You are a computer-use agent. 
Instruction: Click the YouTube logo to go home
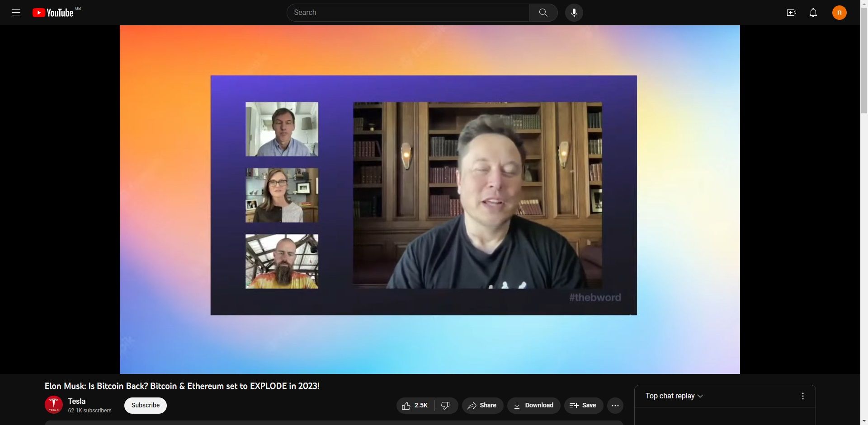53,12
